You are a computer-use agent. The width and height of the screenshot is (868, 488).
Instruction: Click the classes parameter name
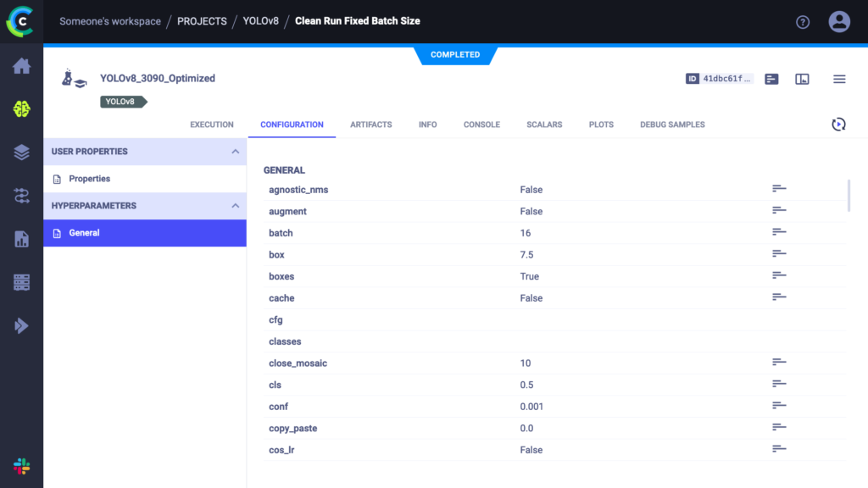[x=285, y=341]
